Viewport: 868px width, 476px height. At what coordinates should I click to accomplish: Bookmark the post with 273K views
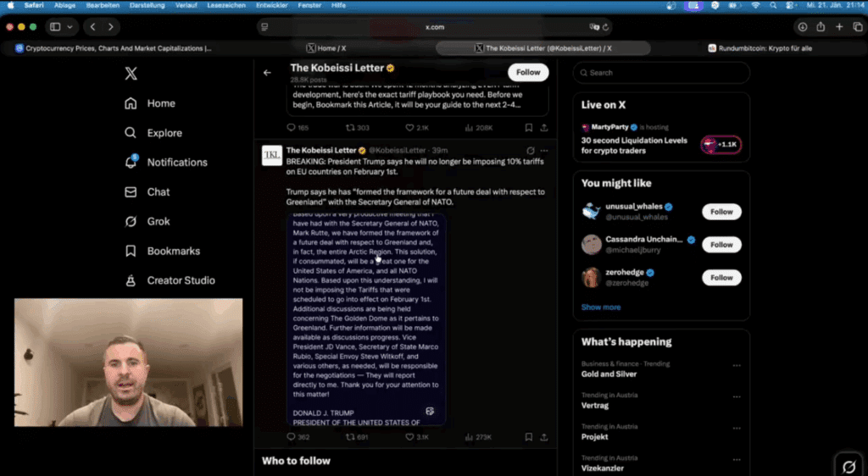point(529,437)
